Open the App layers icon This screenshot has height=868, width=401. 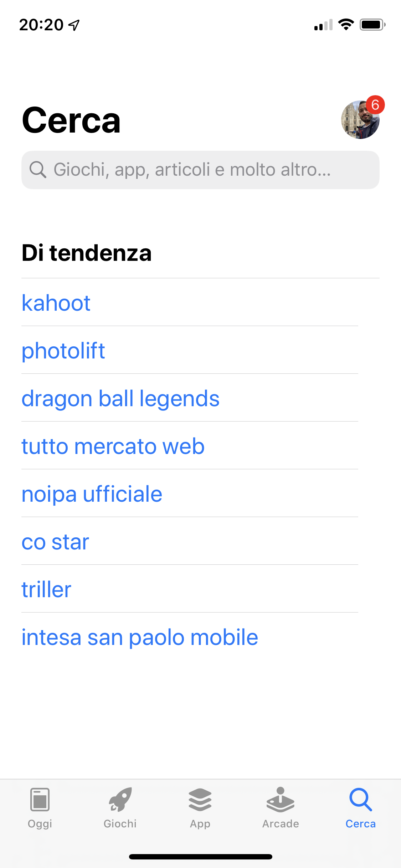pos(200,799)
